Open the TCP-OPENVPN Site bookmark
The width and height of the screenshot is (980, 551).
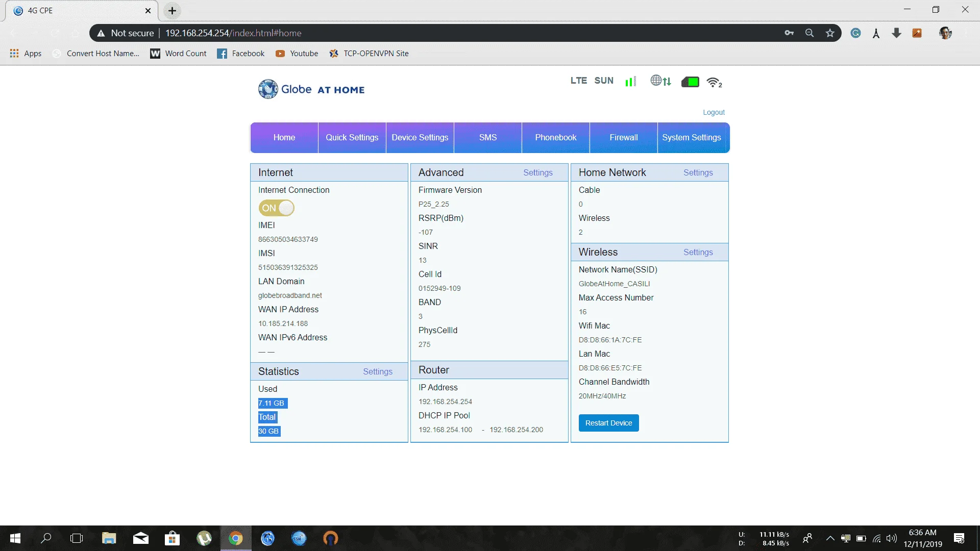pos(369,53)
